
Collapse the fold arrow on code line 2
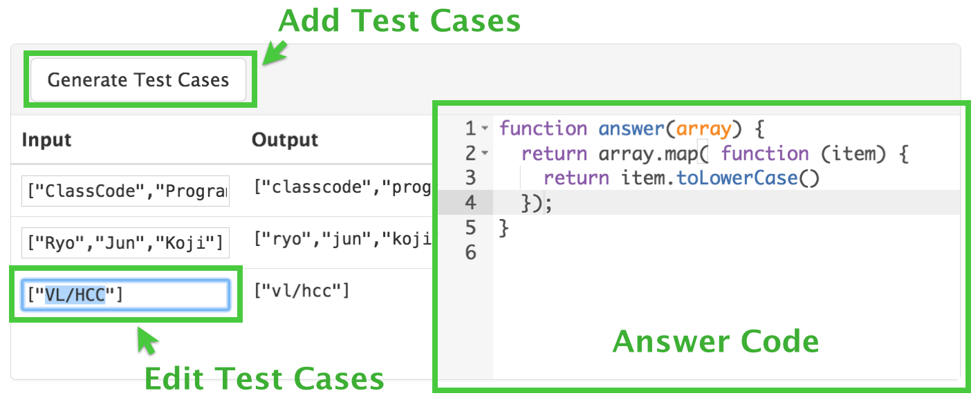coord(484,154)
